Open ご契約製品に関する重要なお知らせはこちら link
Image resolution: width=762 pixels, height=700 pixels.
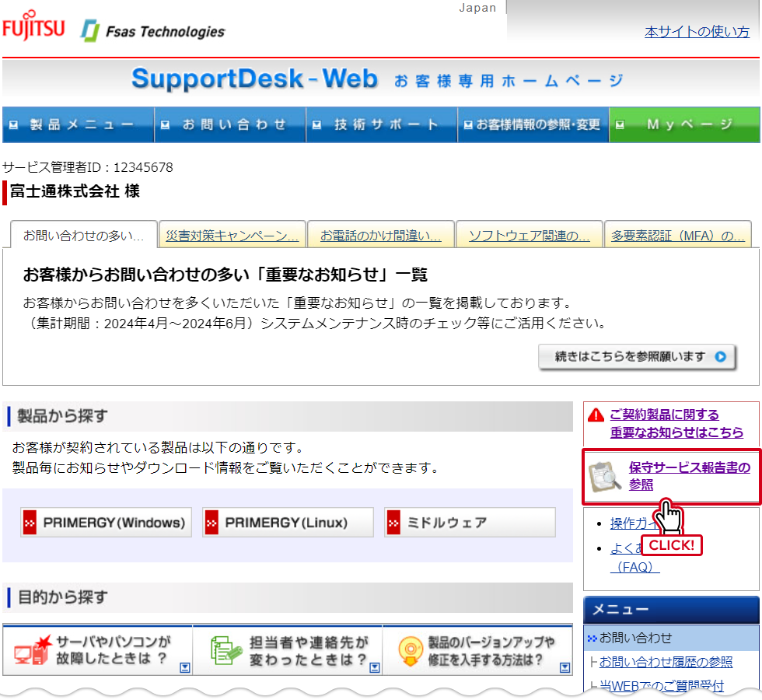pyautogui.click(x=676, y=423)
